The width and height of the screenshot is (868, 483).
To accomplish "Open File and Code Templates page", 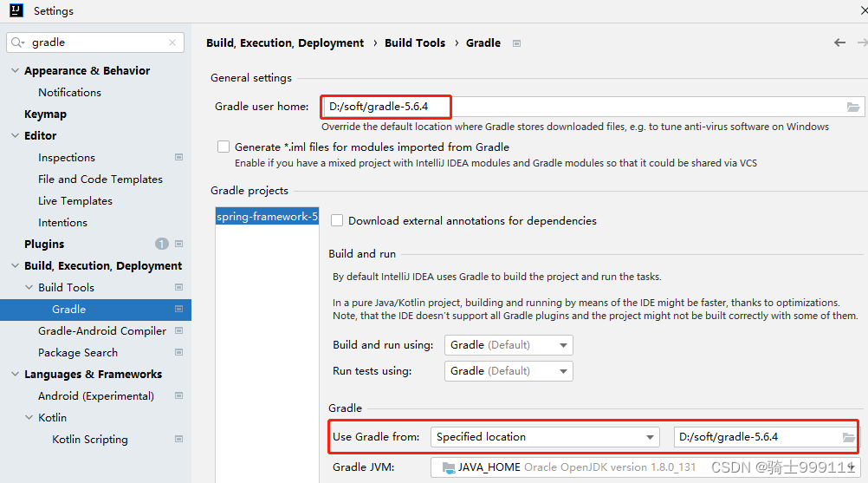I will [x=100, y=179].
